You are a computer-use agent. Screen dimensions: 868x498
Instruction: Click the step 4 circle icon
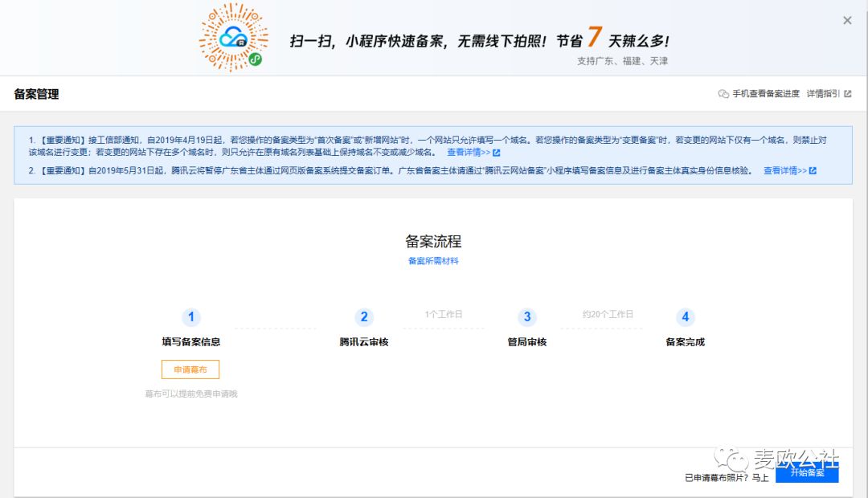(x=685, y=317)
